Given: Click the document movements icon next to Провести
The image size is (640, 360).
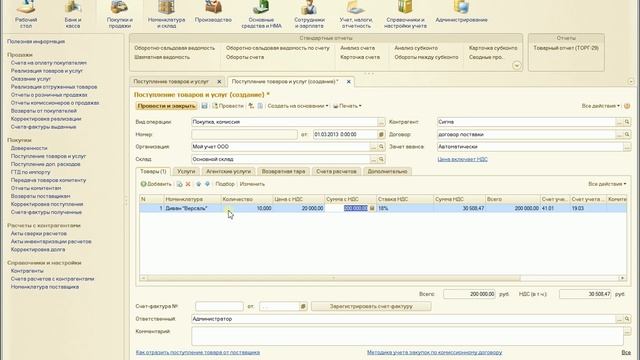Looking at the screenshot, I should (x=251, y=106).
